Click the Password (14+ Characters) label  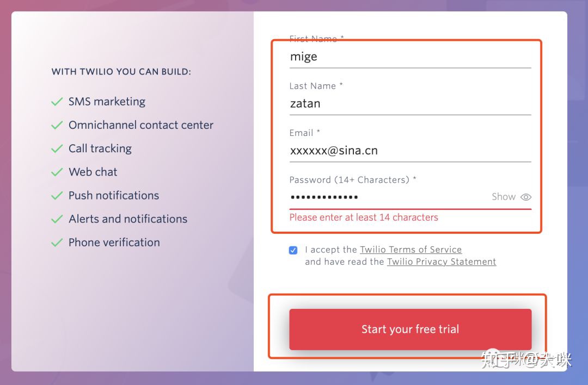352,180
